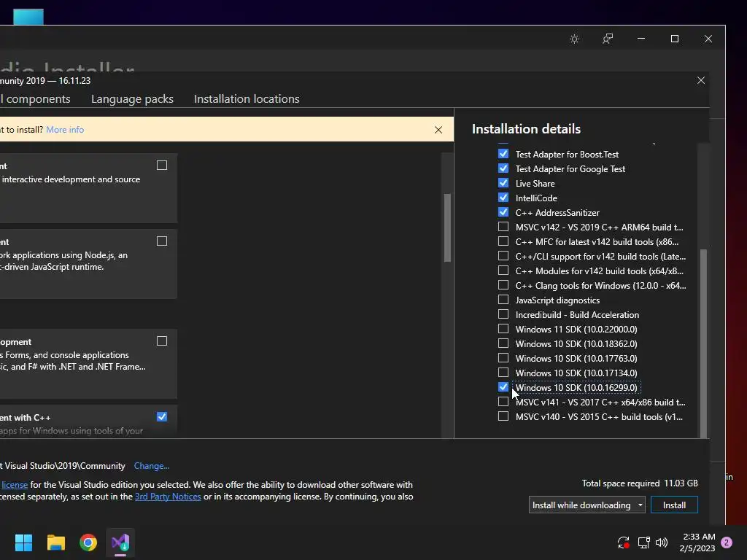
Task: Check the Node.js development workload box
Action: pos(162,241)
